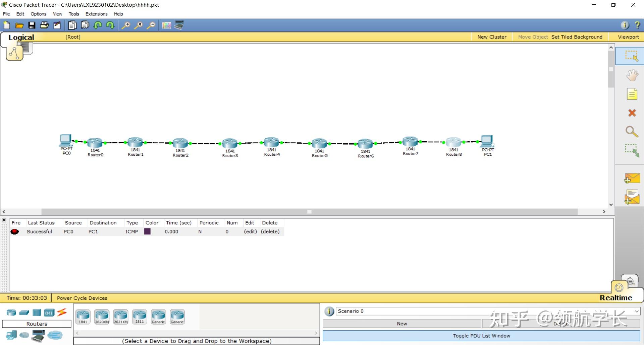This screenshot has height=345, width=644.
Task: Select Router0 in the workspace
Action: pos(95,143)
